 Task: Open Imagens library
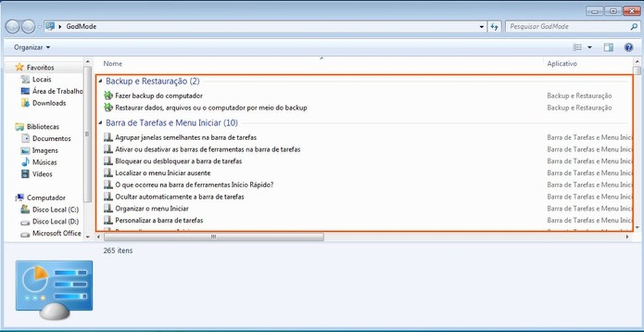[x=45, y=151]
